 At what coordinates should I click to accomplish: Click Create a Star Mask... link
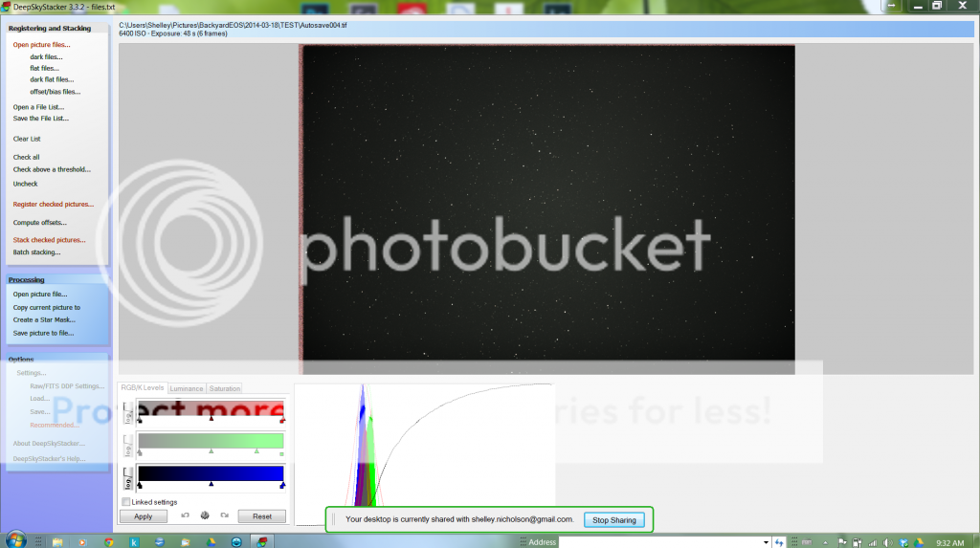click(44, 320)
